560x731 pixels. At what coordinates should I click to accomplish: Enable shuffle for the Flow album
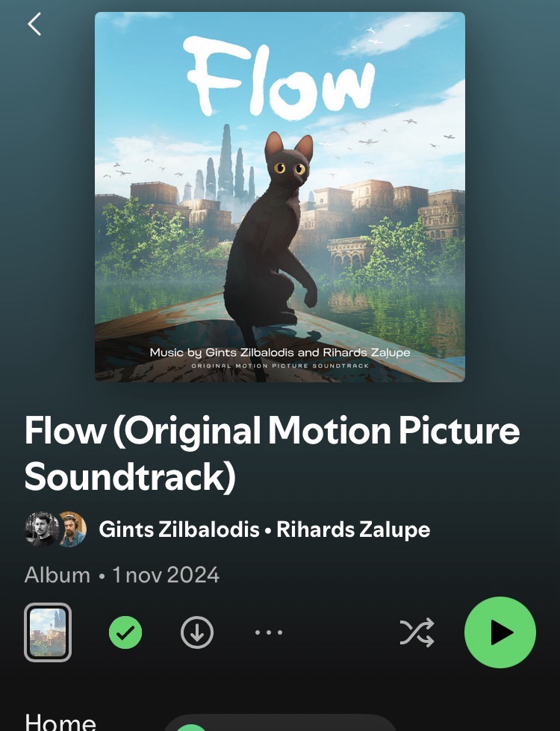click(417, 632)
